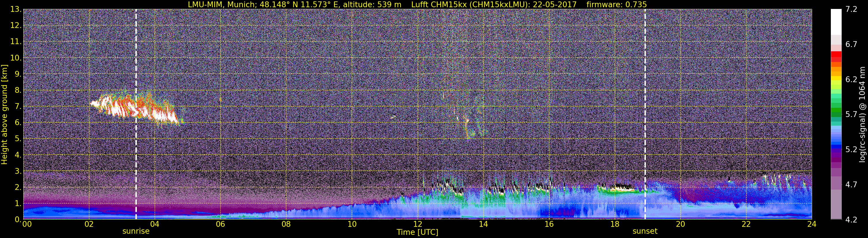Click the plot title with LMU-MIM, Munich
Screen dimensions: 868x238
coord(417,4)
